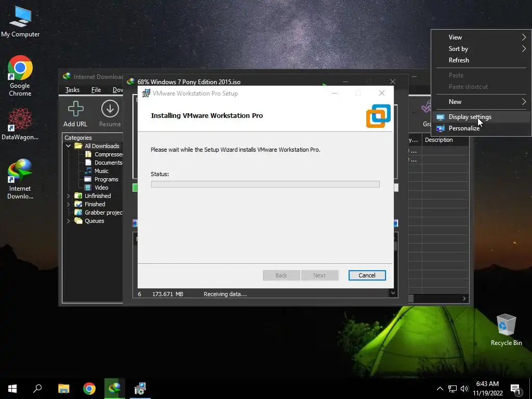Click the 173.671 MB connection entry
This screenshot has height=399, width=532.
coord(168,294)
